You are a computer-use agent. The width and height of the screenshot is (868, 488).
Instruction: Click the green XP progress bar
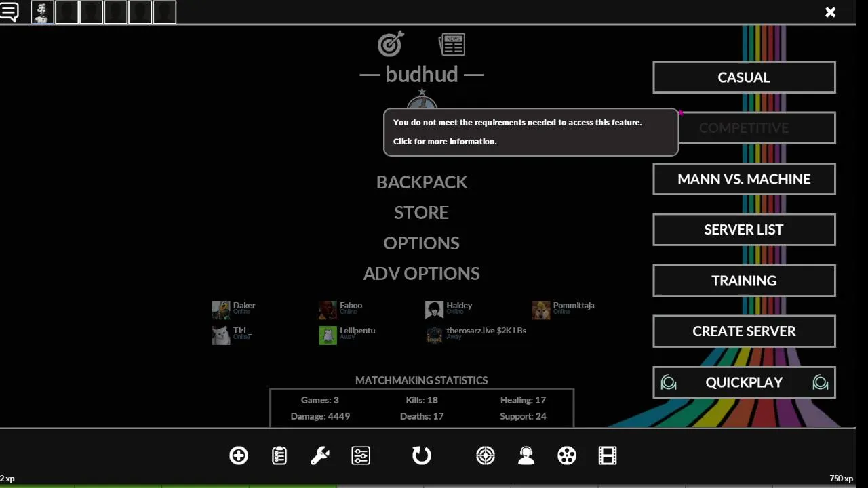168,486
